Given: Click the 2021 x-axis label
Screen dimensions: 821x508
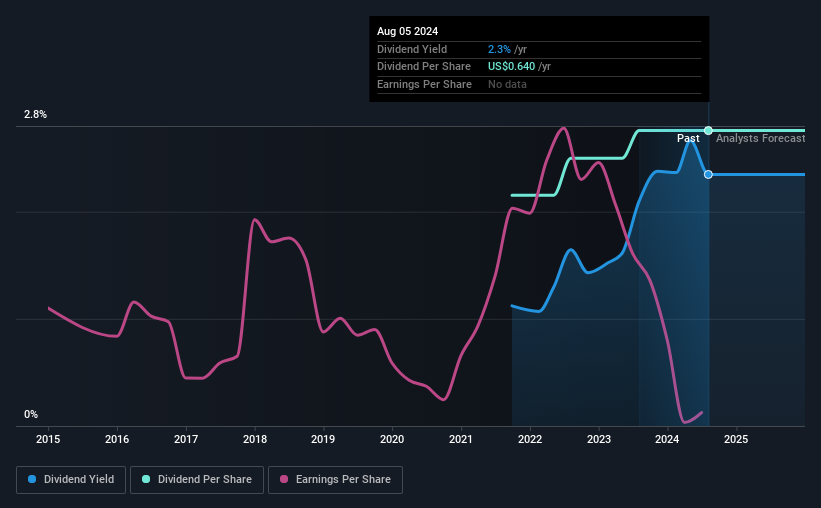Looking at the screenshot, I should click(461, 439).
